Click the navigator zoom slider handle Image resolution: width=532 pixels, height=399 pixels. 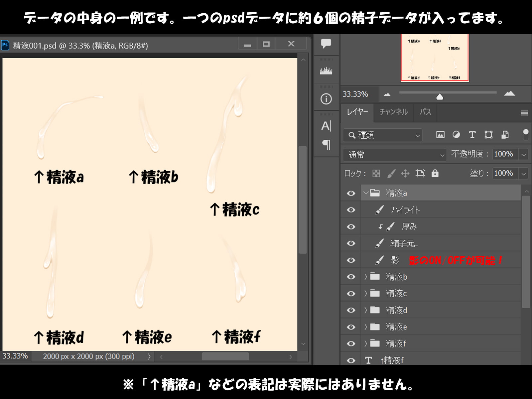coord(440,97)
